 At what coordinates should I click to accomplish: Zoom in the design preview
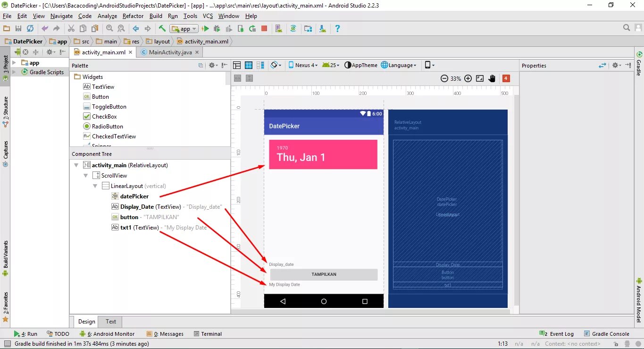click(x=468, y=78)
